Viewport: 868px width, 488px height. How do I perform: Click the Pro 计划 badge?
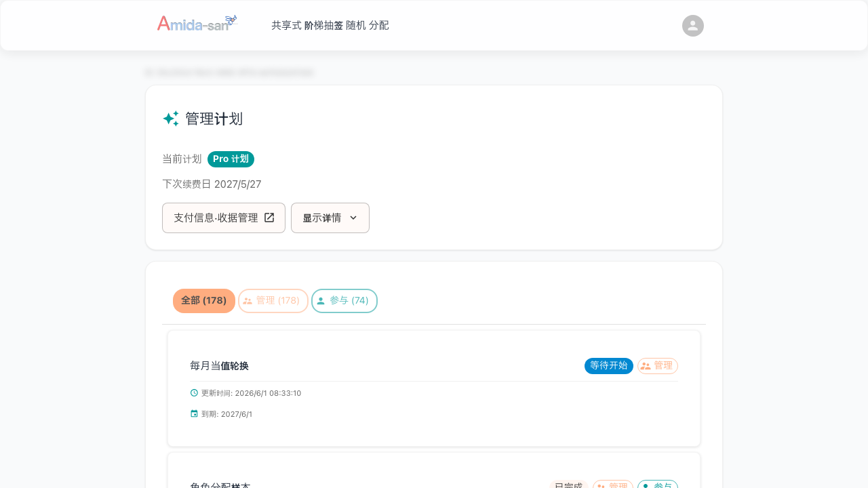tap(231, 159)
